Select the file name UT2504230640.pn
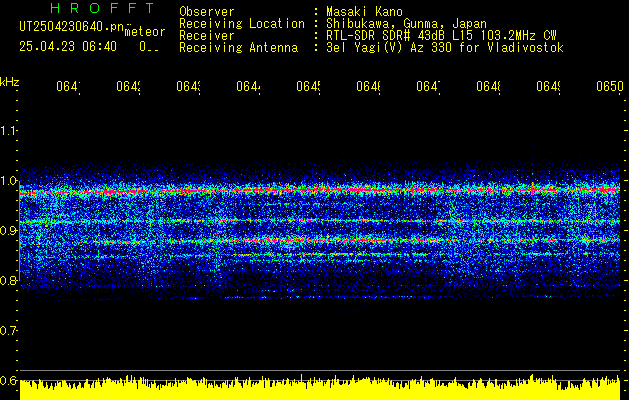 coord(71,27)
